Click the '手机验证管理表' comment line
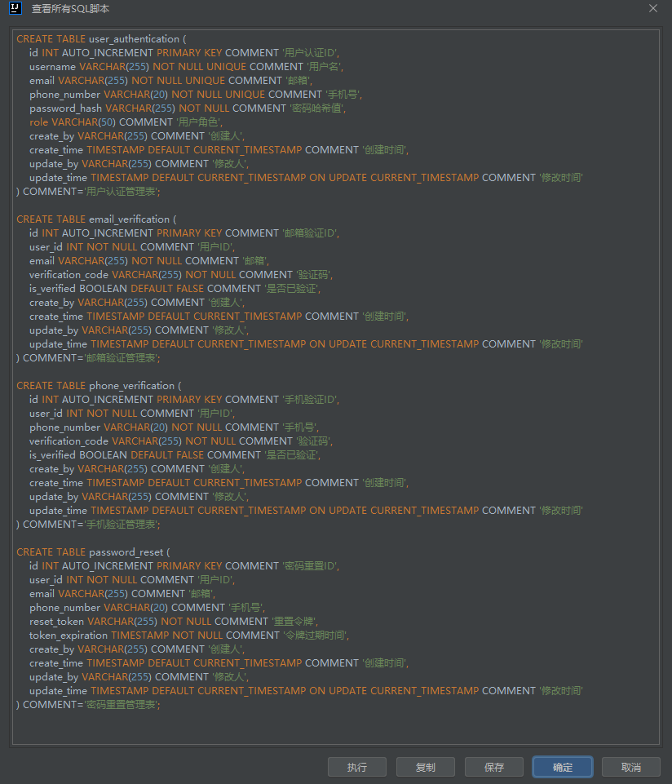Viewport: 672px width, 784px height. pyautogui.click(x=88, y=524)
